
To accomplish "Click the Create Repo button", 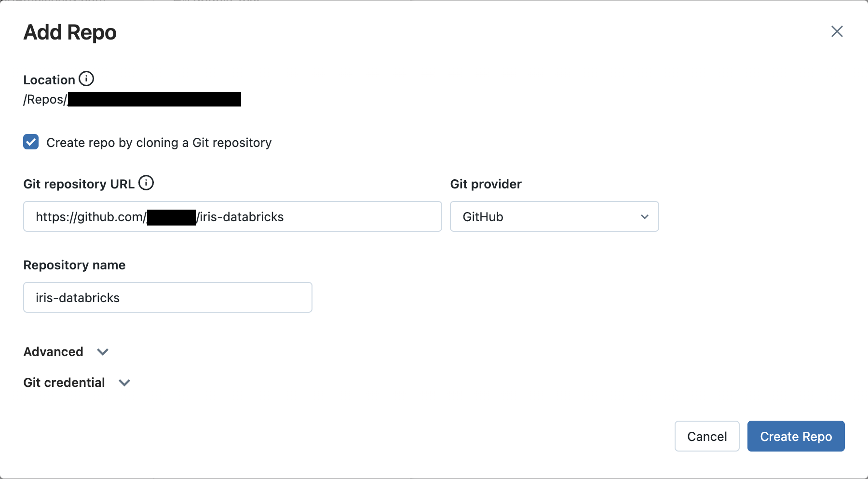I will point(795,436).
